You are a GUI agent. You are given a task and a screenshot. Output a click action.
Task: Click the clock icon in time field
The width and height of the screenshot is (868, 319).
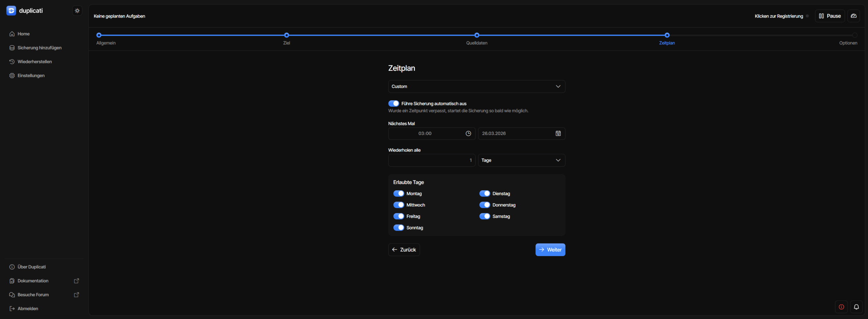[x=468, y=133]
